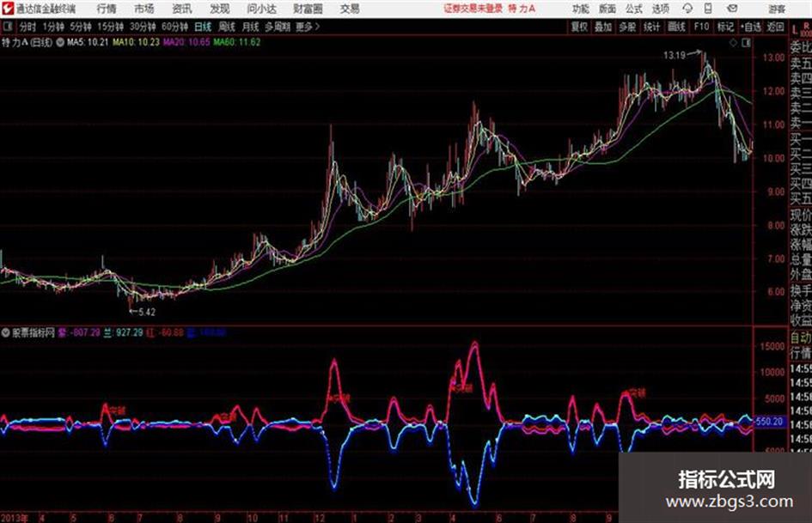812x523 pixels.
Task: Click the 5.42 low price marker
Action: (x=147, y=312)
